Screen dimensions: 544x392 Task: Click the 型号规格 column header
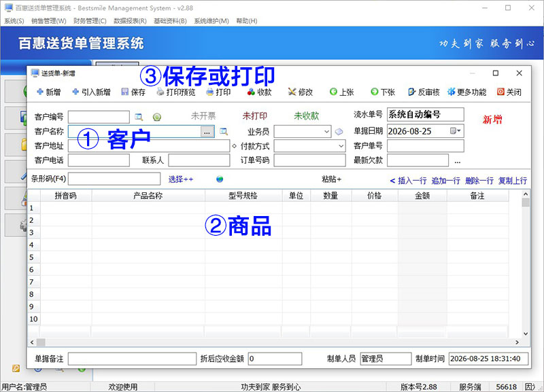click(x=243, y=196)
